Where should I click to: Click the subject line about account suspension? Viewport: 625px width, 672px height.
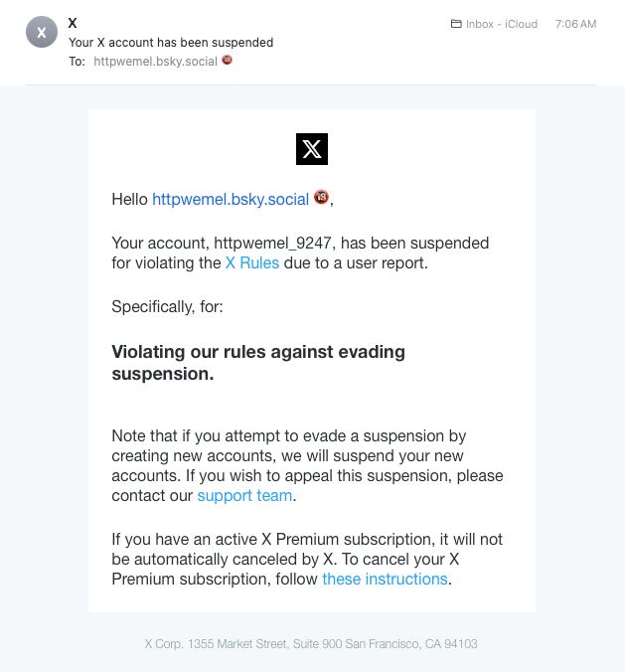coord(171,43)
